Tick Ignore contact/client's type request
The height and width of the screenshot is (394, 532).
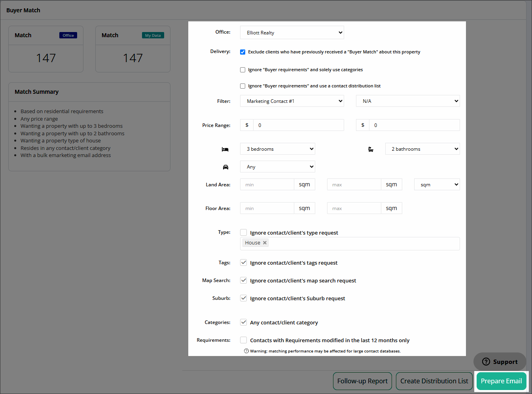pyautogui.click(x=244, y=233)
